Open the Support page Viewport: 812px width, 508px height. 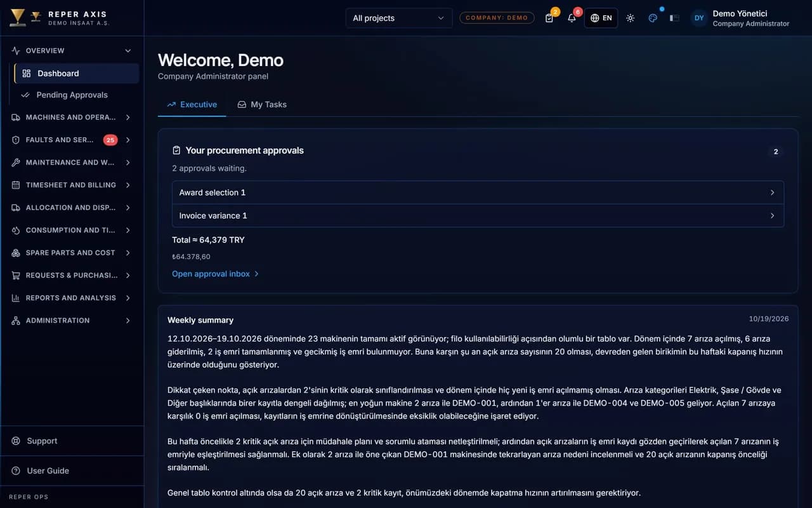click(72, 441)
